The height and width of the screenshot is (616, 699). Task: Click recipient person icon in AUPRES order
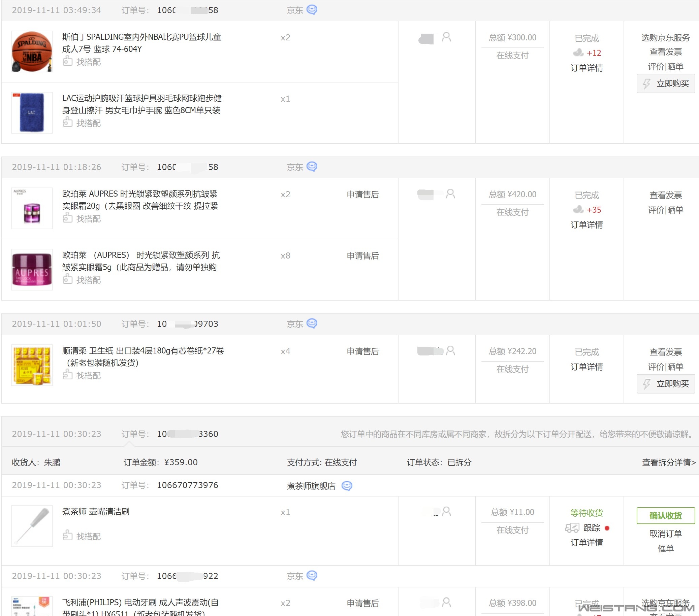[450, 194]
